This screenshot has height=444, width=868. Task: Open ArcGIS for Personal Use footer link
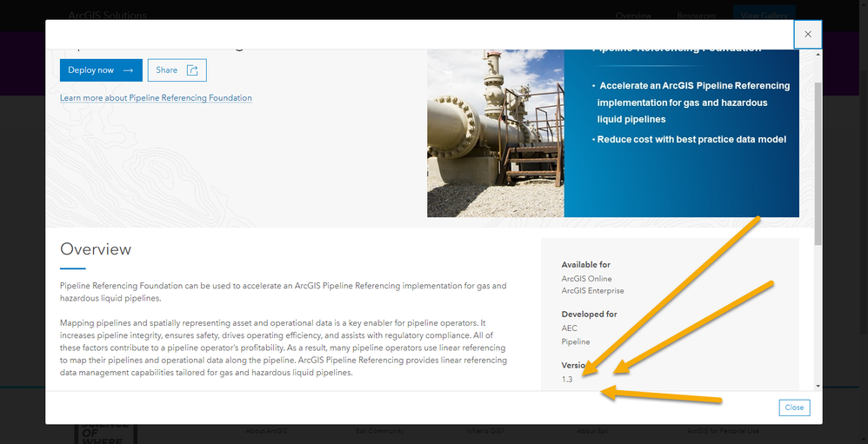click(x=723, y=430)
